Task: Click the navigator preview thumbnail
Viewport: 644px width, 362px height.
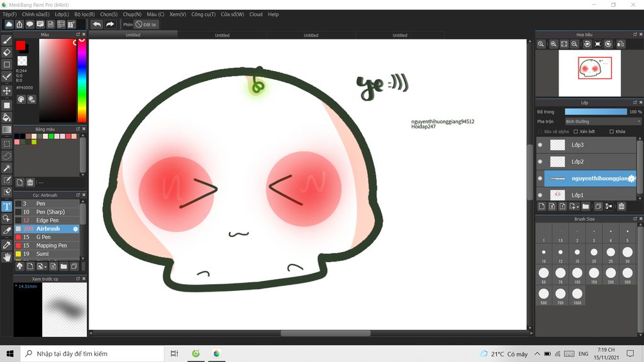Action: point(590,74)
